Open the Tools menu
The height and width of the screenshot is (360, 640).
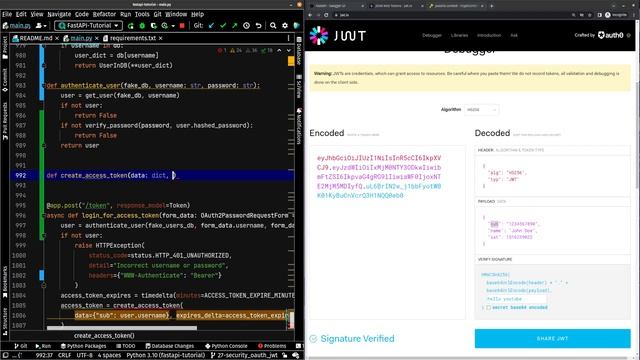[142, 14]
